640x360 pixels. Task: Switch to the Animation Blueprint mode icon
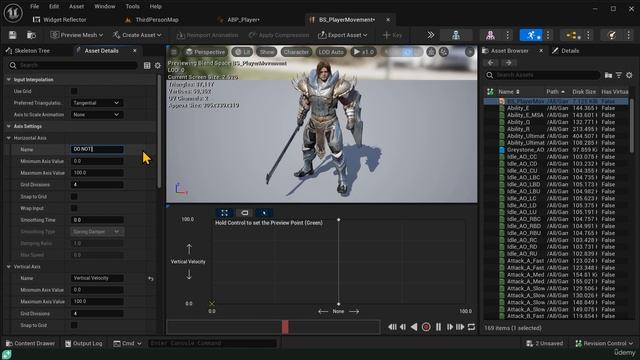(573, 35)
